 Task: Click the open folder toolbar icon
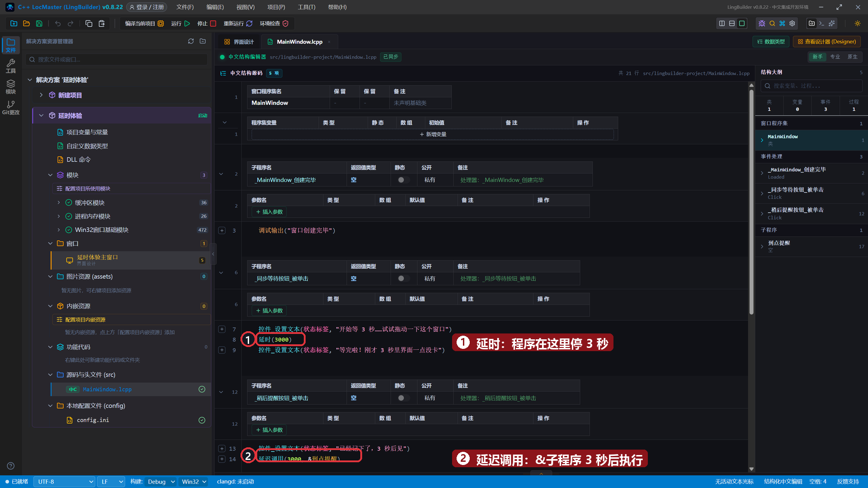[26, 23]
